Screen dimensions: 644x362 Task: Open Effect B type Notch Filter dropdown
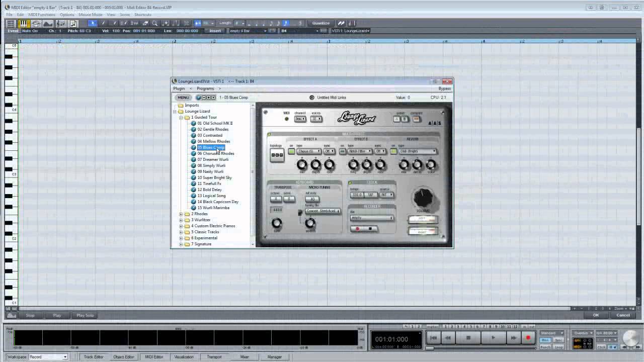coord(360,151)
